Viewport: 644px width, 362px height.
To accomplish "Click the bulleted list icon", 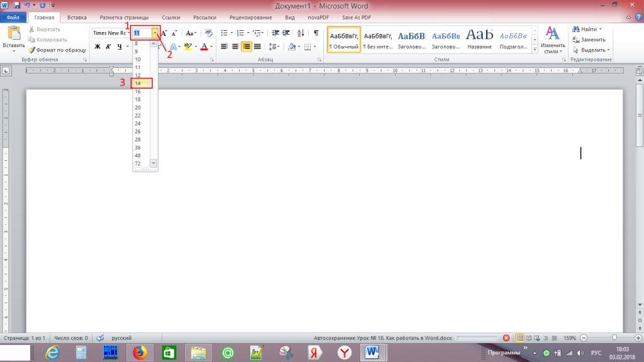I will pyautogui.click(x=225, y=33).
